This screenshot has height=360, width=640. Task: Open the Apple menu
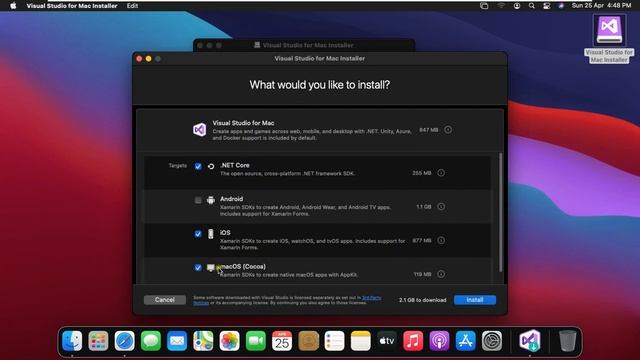(x=13, y=6)
